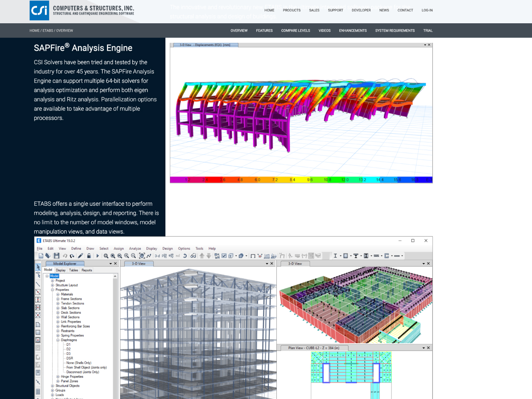Click the New Model icon in ETABS toolbar
This screenshot has height=399, width=532.
(x=40, y=256)
